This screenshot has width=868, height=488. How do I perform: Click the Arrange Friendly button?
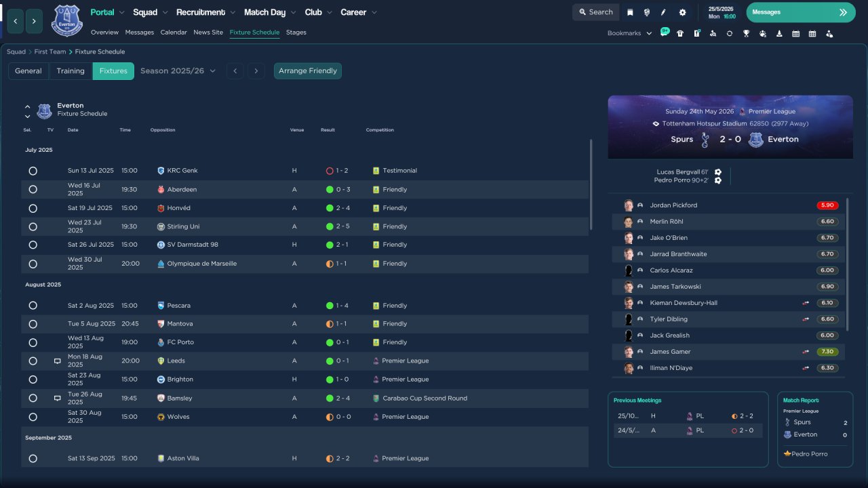pyautogui.click(x=308, y=70)
